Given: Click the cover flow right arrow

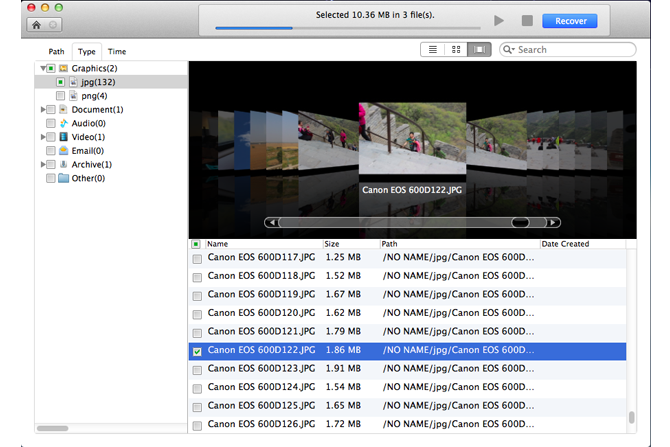Looking at the screenshot, I should click(554, 222).
